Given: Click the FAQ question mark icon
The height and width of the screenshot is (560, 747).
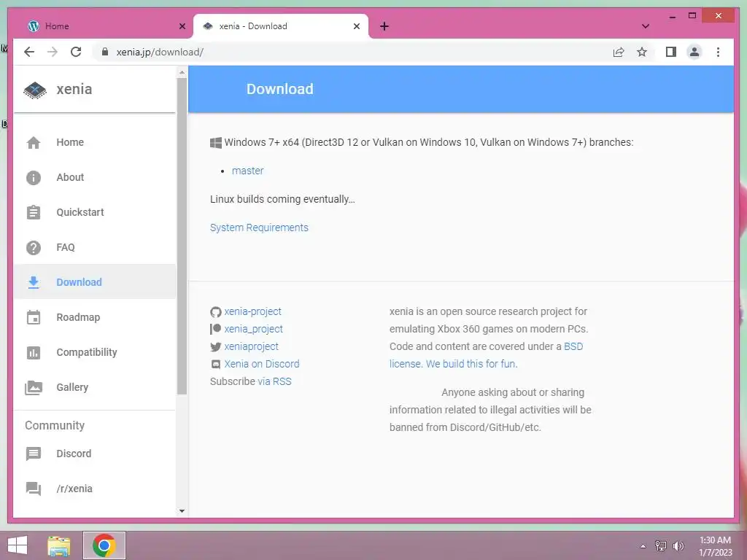Looking at the screenshot, I should (x=34, y=248).
